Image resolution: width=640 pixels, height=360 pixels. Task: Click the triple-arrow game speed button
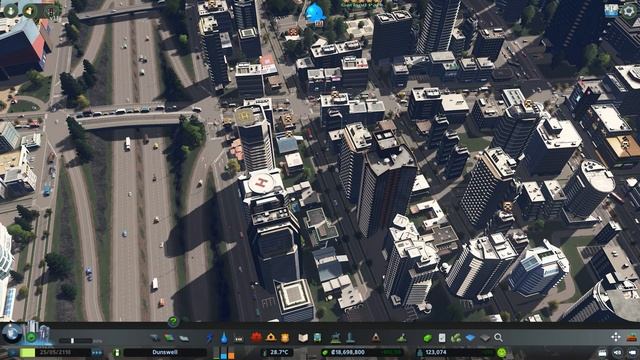(97, 352)
